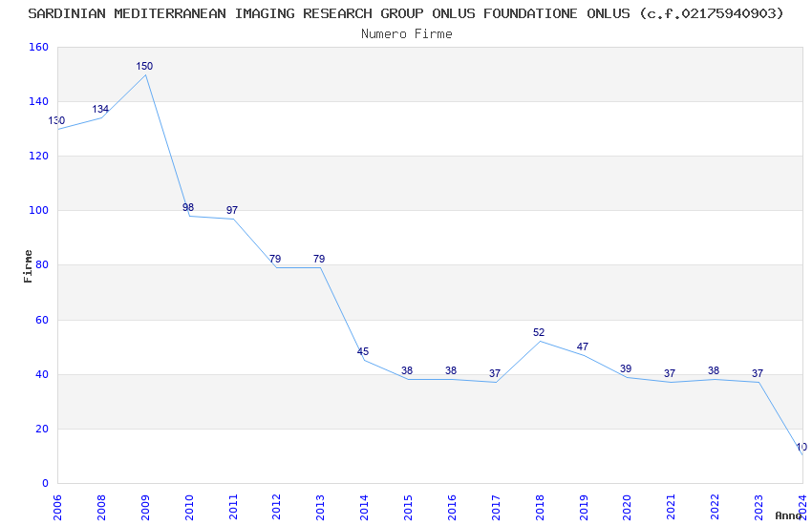Select the data label 45

(363, 351)
